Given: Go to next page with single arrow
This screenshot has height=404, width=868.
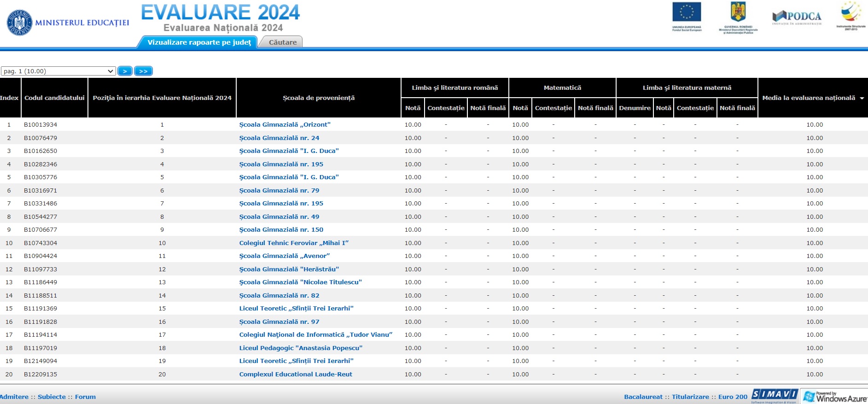Looking at the screenshot, I should point(125,71).
